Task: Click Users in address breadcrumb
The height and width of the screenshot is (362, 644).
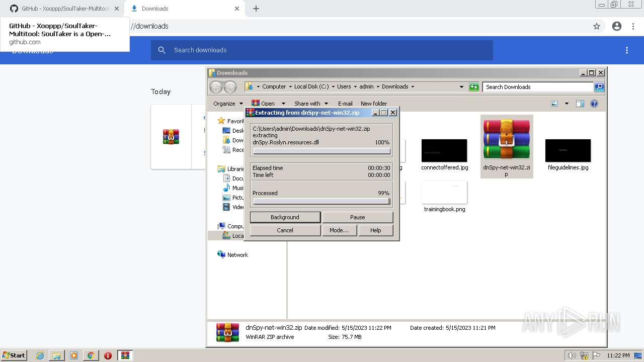Action: (344, 86)
